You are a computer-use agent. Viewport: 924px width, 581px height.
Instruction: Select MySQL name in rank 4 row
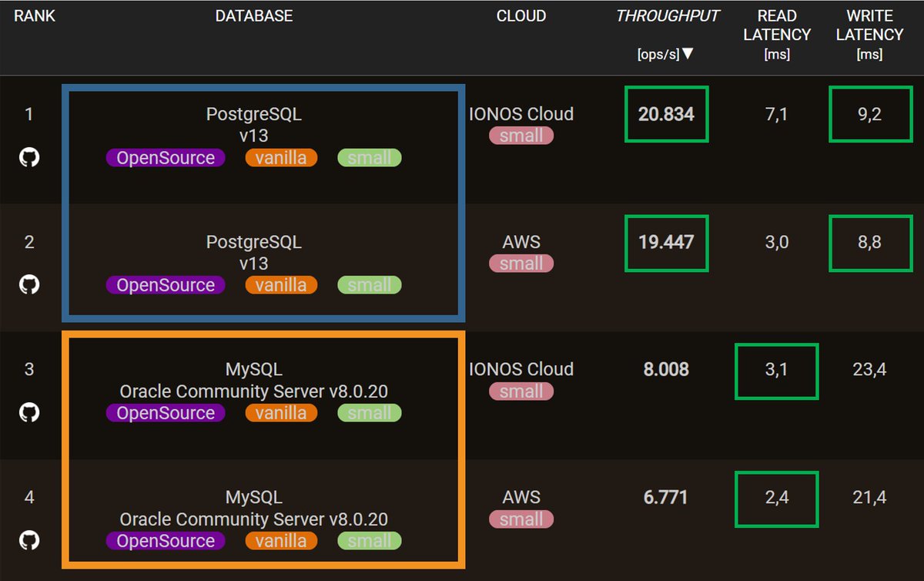tap(254, 498)
